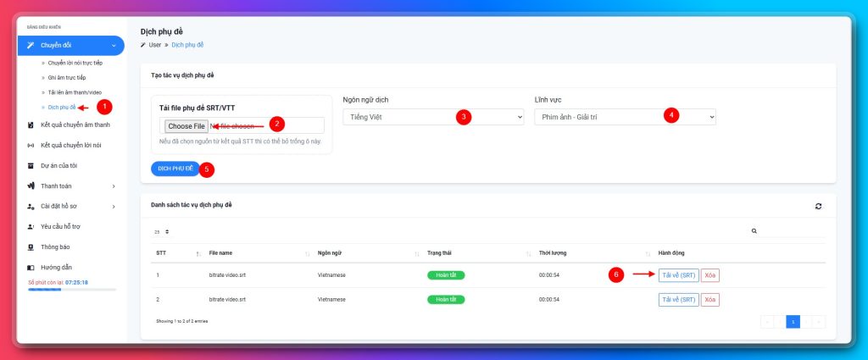The width and height of the screenshot is (868, 360).
Task: Select Tải lên âm thanh/video menu item
Action: pyautogui.click(x=75, y=91)
